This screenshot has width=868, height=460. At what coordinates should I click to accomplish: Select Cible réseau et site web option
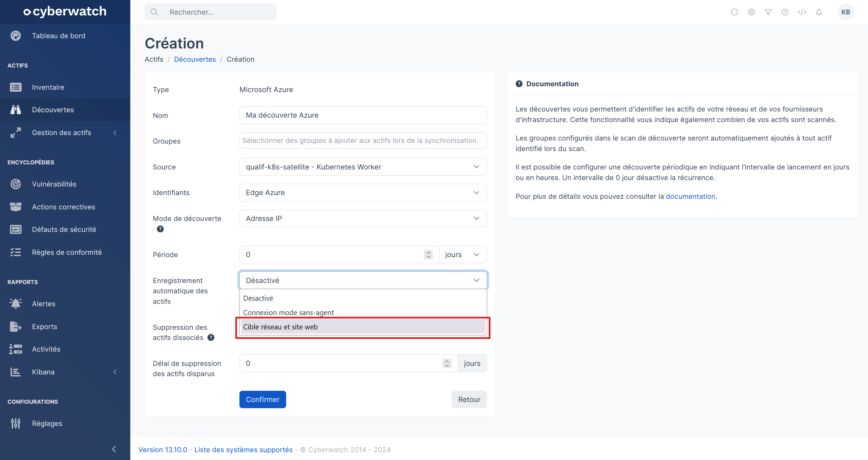pos(363,327)
